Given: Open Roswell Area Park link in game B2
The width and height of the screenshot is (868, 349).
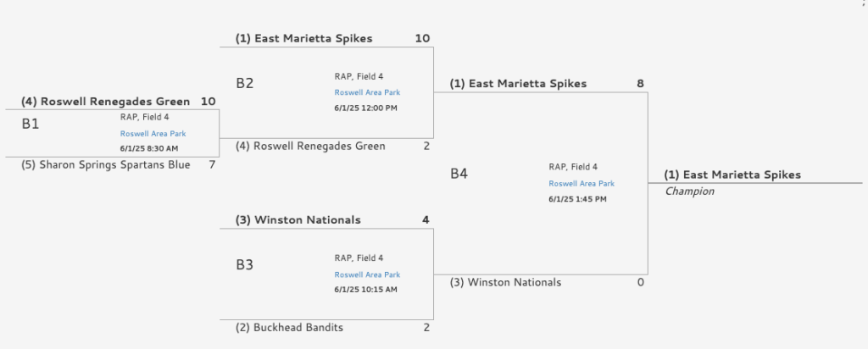Looking at the screenshot, I should [367, 93].
